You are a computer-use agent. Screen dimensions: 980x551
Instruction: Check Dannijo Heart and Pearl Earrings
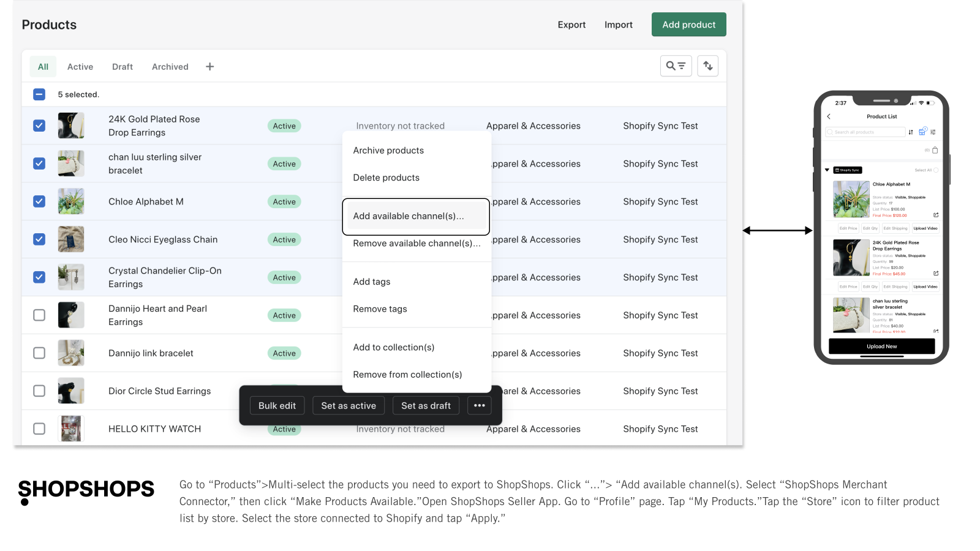[x=39, y=315]
